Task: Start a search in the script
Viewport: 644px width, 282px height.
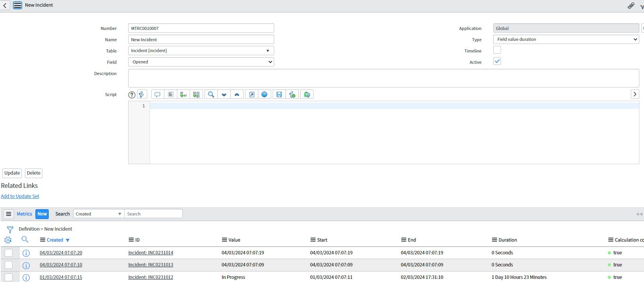Action: point(211,95)
